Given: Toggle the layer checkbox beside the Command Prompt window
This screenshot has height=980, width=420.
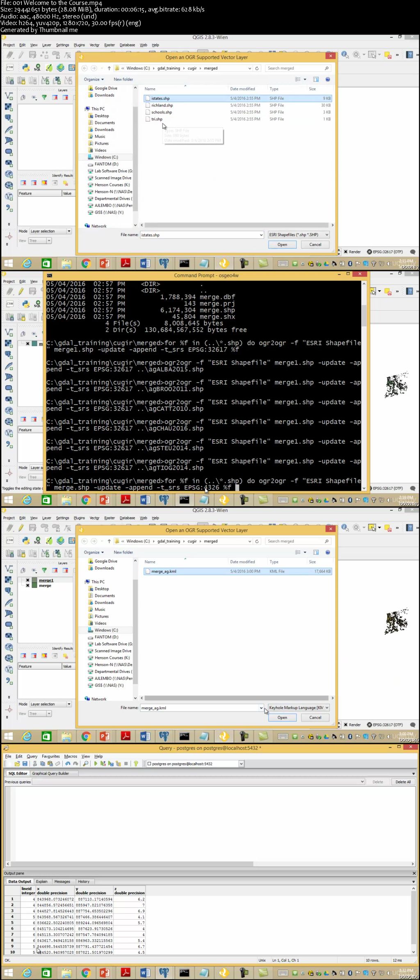Looking at the screenshot, I should pos(27,344).
